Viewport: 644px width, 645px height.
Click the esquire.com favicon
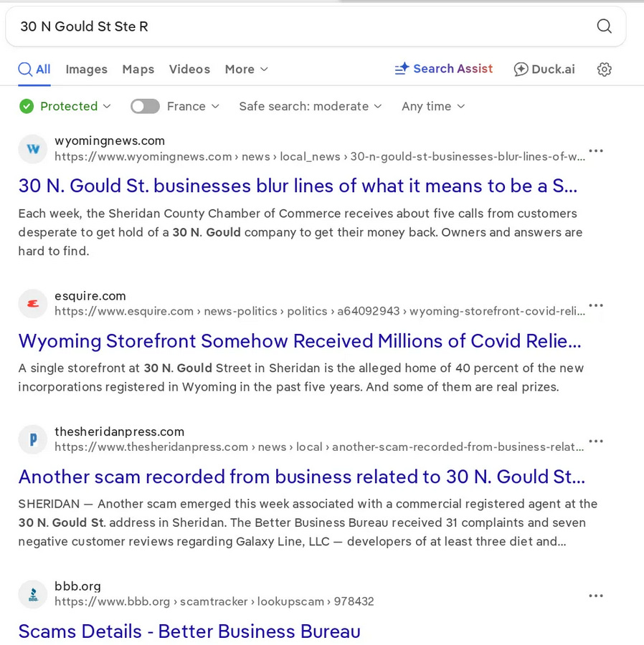pos(33,304)
